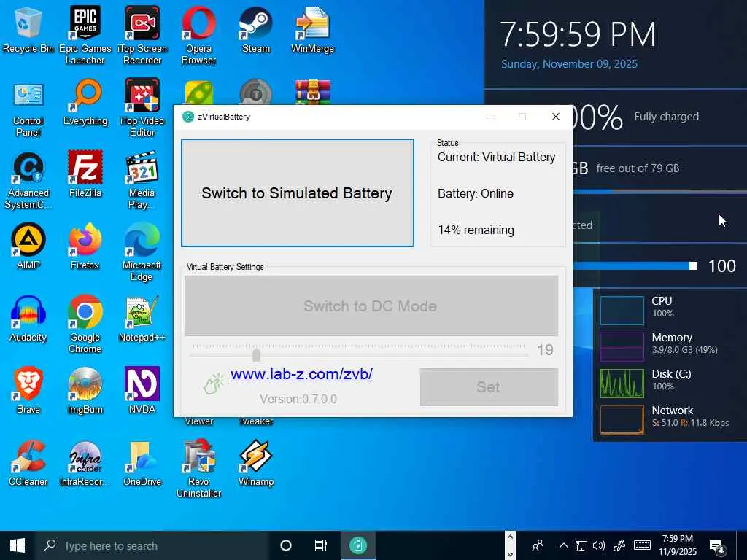The image size is (747, 560).
Task: Click the WinRAR icon behind the zVirtualBattery window
Action: 312,93
